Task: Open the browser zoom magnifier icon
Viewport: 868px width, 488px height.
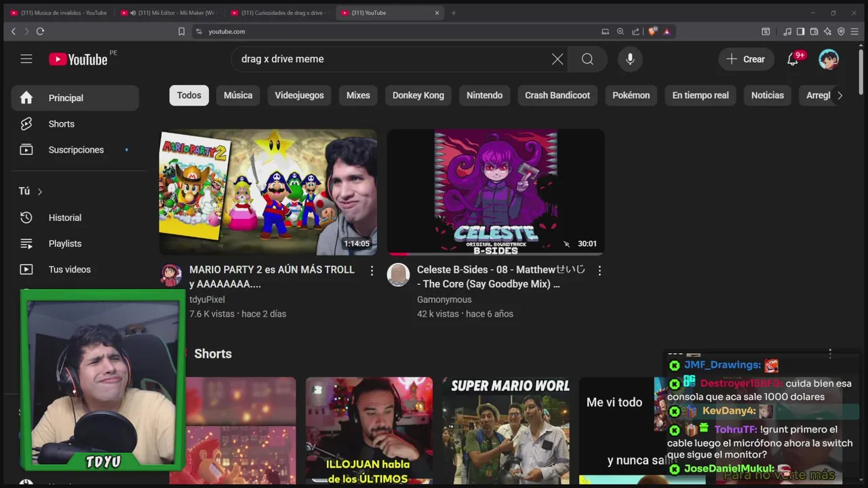Action: pyautogui.click(x=620, y=31)
